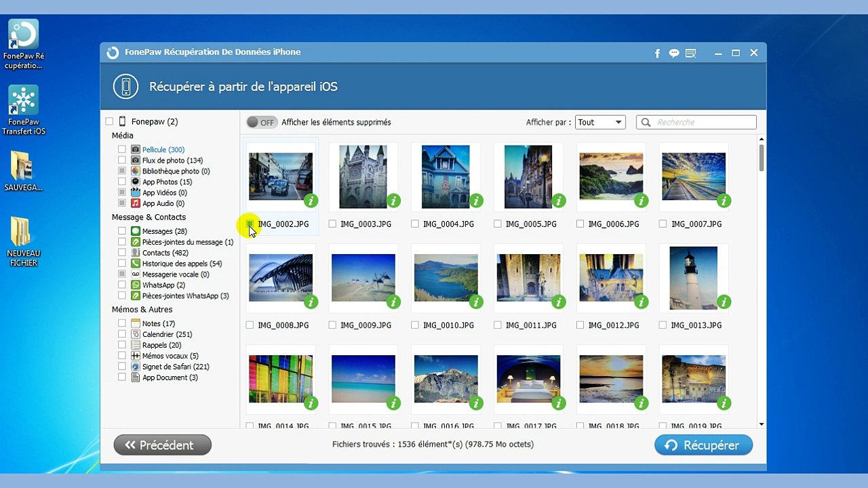Click info badge on IMG_0002.JPG thumbnail
Screen dimensions: 868x488
311,201
